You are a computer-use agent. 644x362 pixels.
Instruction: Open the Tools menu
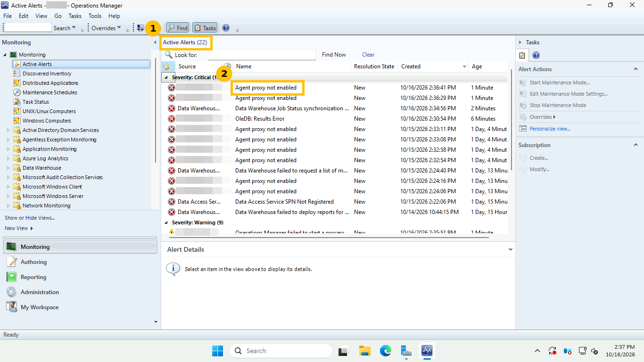click(95, 16)
